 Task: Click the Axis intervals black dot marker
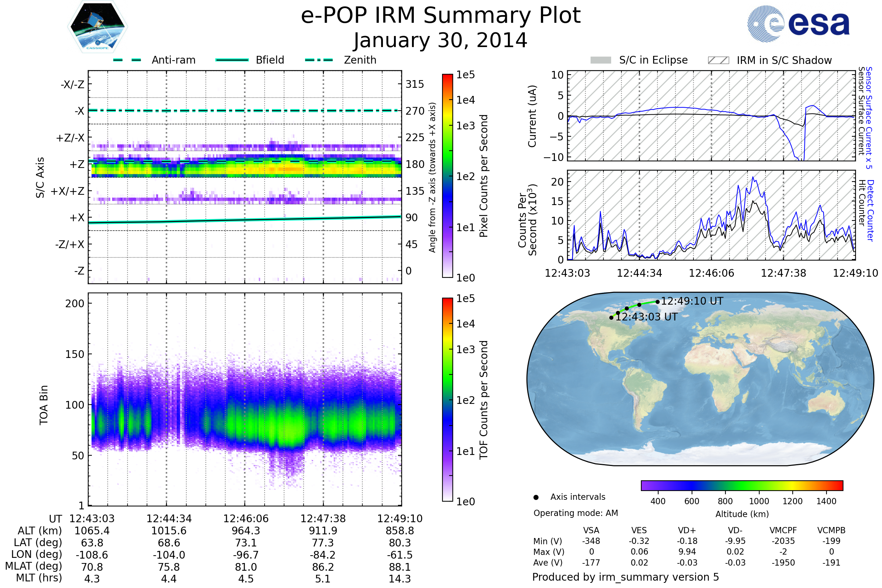[x=536, y=498]
